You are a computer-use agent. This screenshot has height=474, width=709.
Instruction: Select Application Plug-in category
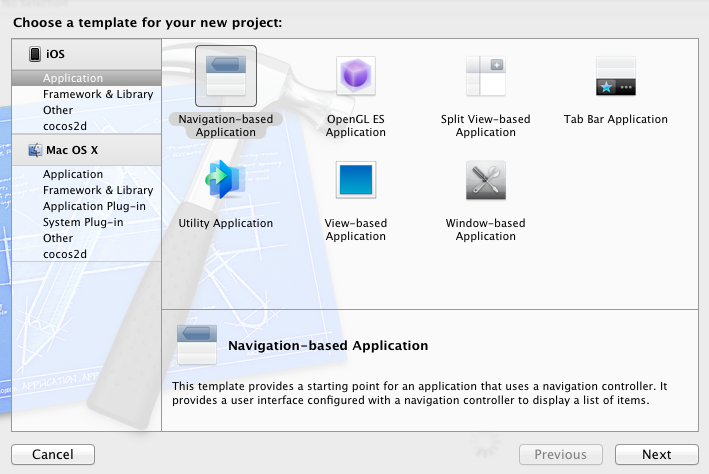[x=86, y=206]
